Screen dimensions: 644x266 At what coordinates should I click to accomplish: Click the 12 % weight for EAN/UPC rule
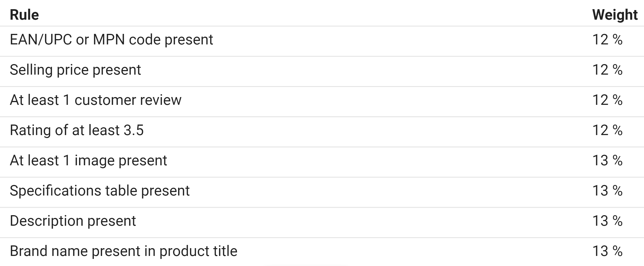(607, 40)
